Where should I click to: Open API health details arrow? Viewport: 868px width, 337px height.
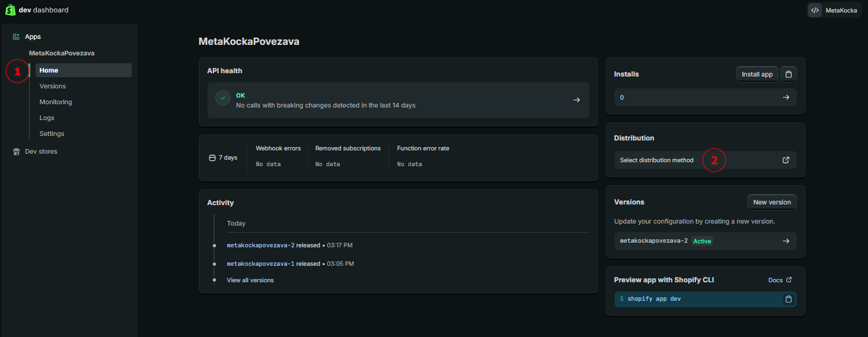point(576,100)
